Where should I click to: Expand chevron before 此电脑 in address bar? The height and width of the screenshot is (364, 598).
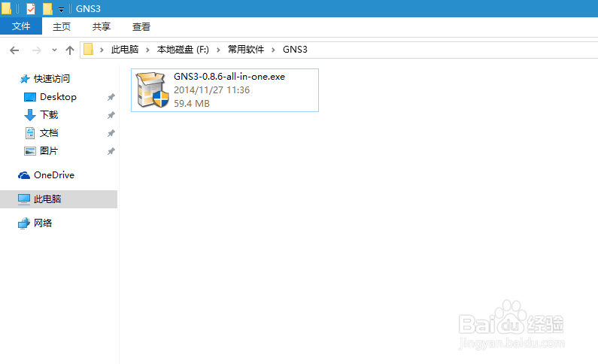click(102, 50)
